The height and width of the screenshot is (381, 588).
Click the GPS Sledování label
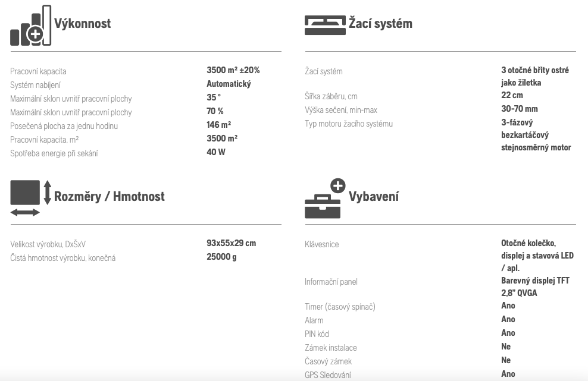pyautogui.click(x=328, y=374)
